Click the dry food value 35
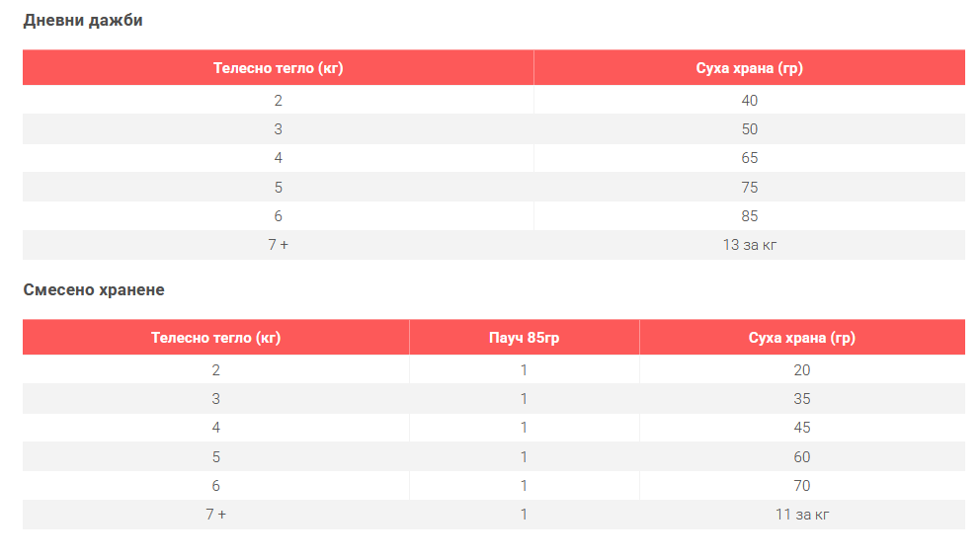 (801, 399)
